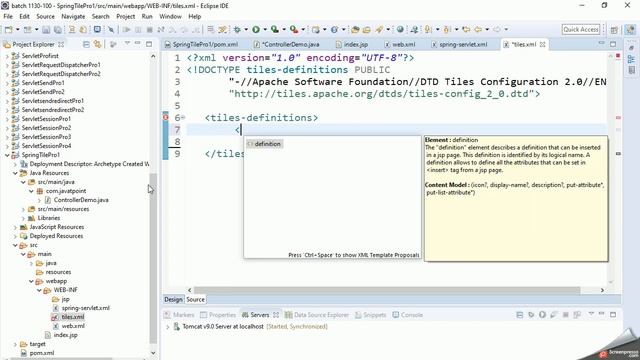Collapse the Java Resources node

pos(15,173)
